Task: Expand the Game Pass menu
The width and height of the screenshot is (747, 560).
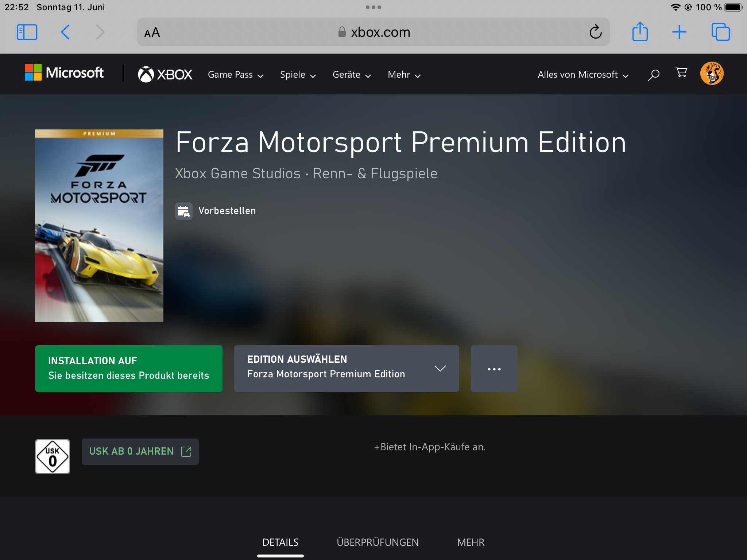Action: [236, 75]
